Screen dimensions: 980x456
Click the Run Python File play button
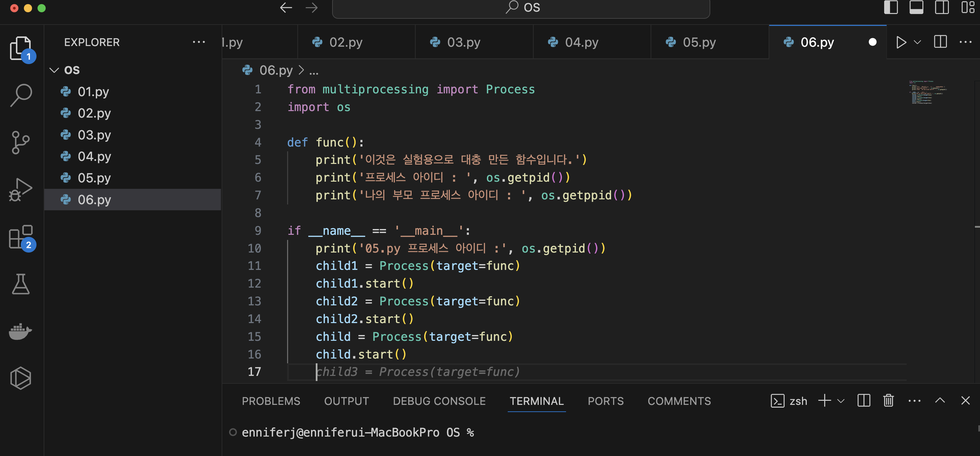tap(901, 42)
